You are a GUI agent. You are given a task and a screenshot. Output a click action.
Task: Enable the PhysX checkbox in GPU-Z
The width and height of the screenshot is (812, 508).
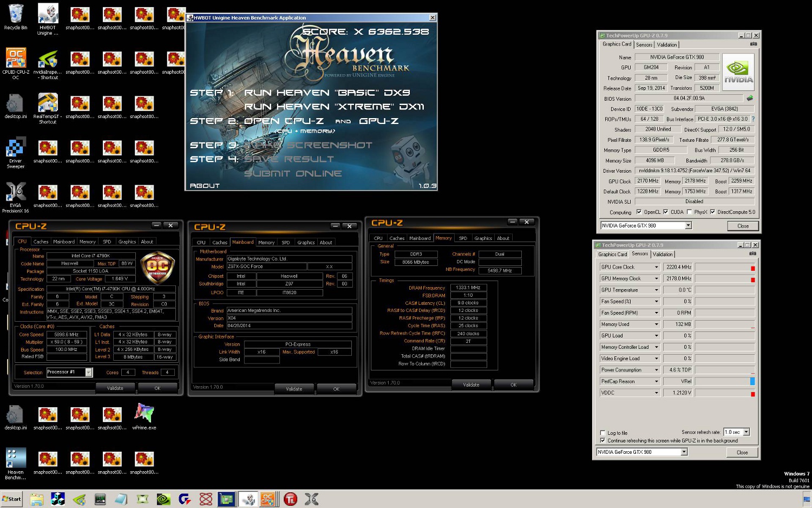[689, 212]
